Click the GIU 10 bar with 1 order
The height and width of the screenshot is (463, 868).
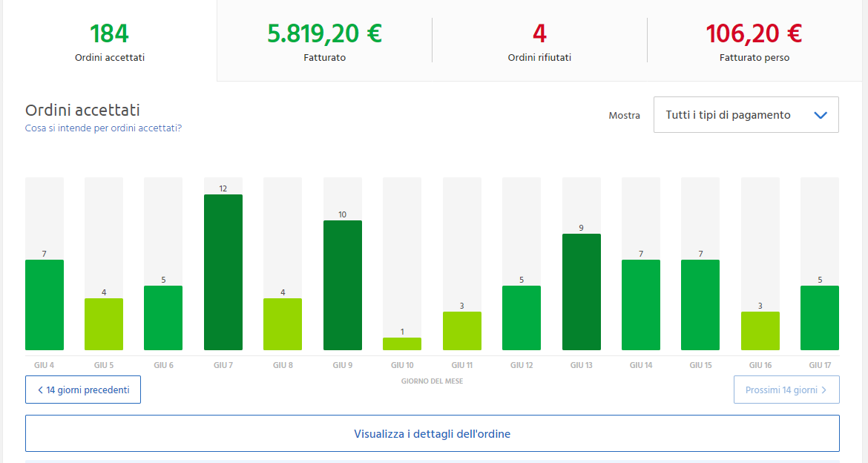[402, 344]
